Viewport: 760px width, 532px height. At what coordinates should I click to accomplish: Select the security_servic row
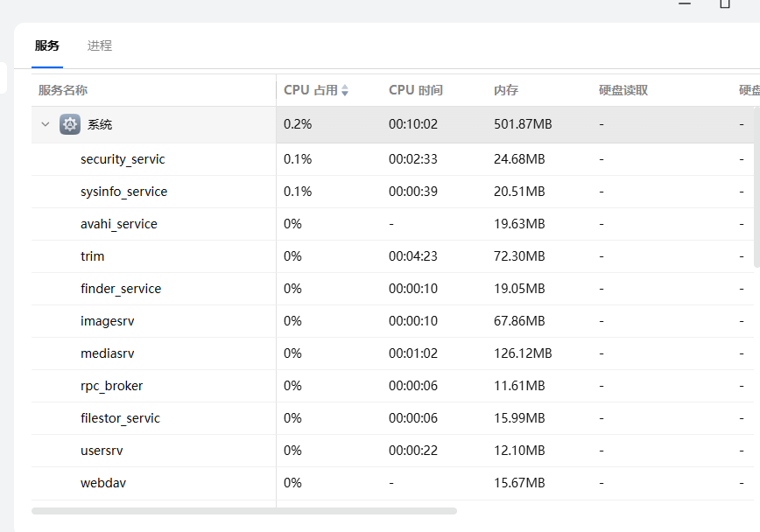click(123, 159)
